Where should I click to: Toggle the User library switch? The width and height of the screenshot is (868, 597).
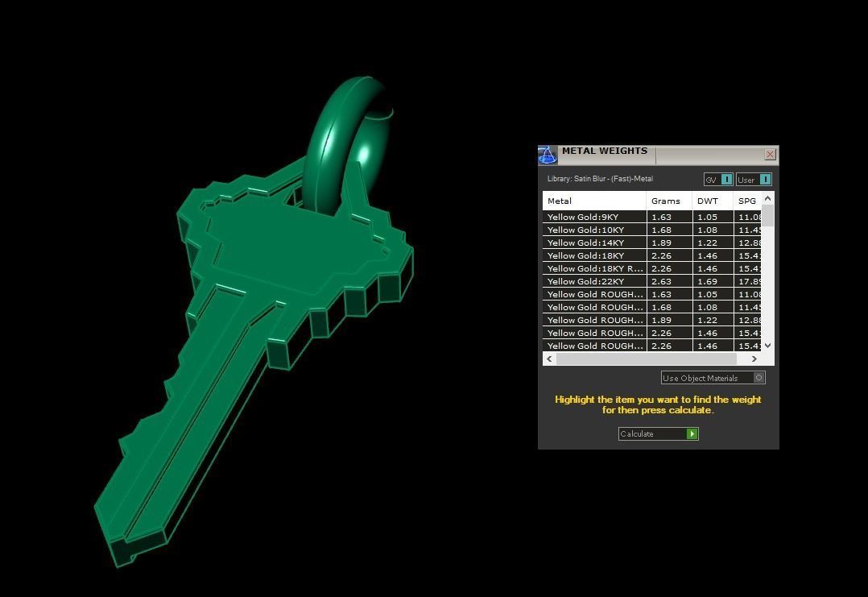tap(754, 180)
